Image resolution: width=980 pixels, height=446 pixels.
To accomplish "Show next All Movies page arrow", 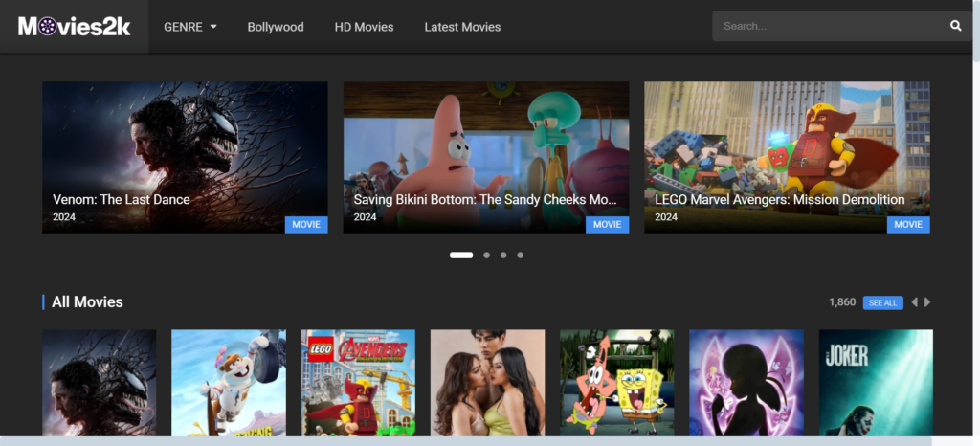I will click(x=927, y=302).
